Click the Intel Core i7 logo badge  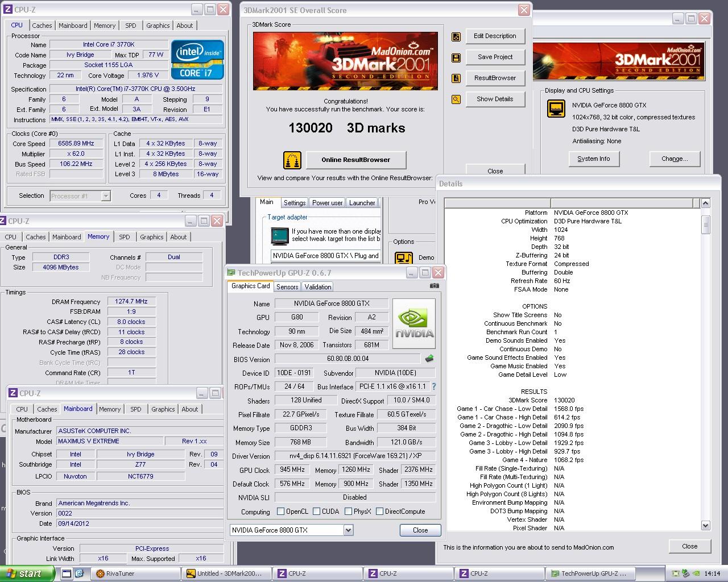pyautogui.click(x=197, y=60)
